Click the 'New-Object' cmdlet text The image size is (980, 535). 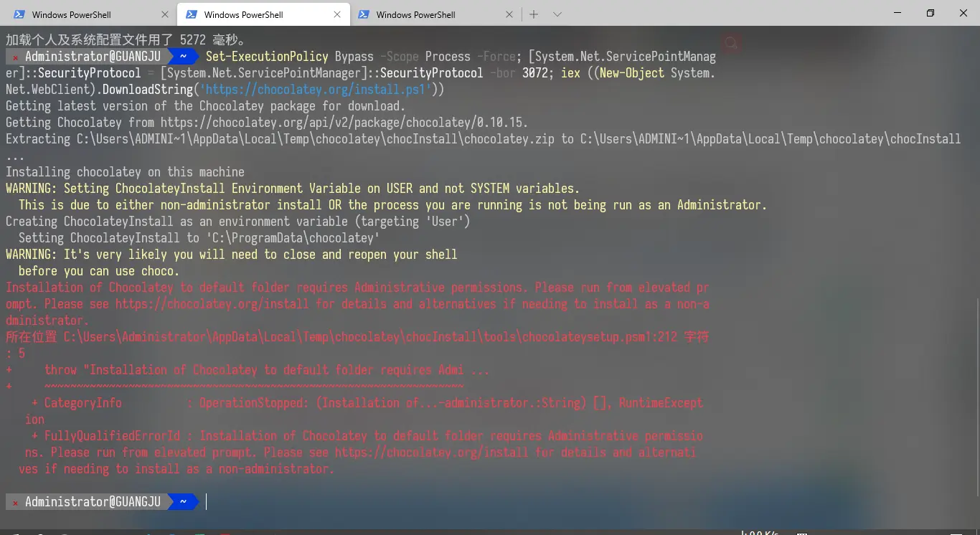click(632, 73)
